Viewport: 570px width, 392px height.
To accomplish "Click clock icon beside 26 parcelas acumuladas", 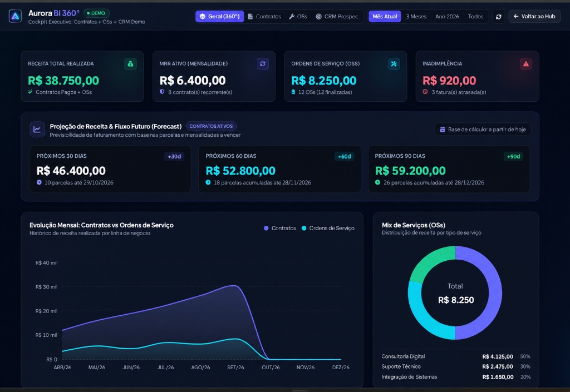I will click(x=378, y=182).
